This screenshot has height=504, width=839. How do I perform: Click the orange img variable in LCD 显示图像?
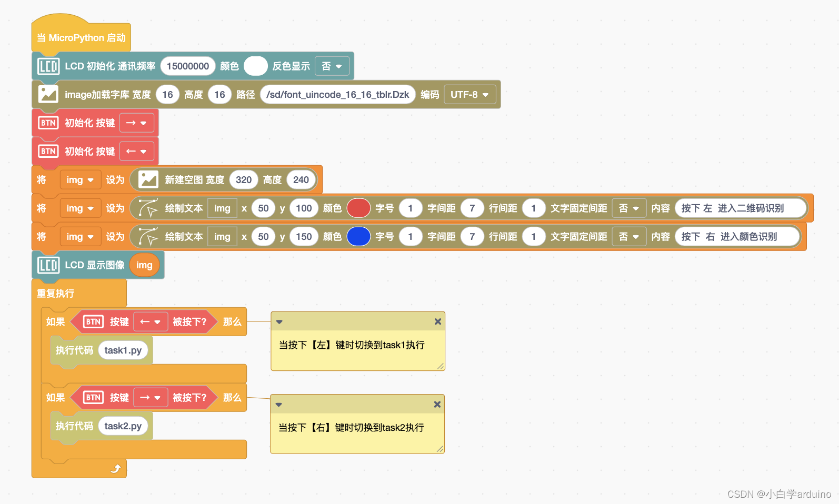click(144, 265)
